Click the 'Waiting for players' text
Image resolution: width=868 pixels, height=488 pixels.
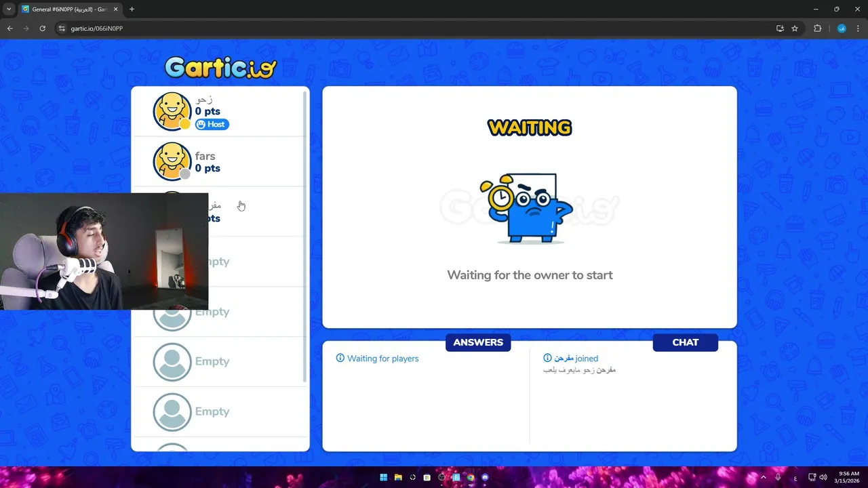[x=383, y=359]
